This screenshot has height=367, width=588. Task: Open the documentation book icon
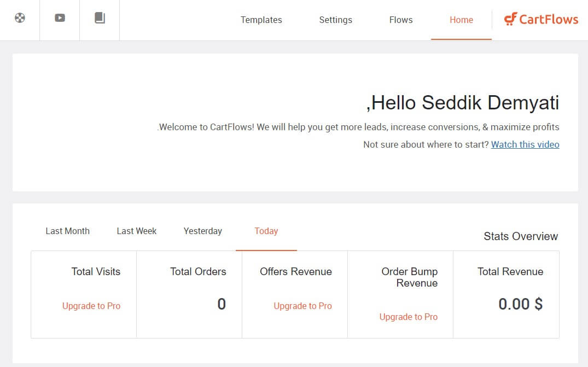coord(100,18)
